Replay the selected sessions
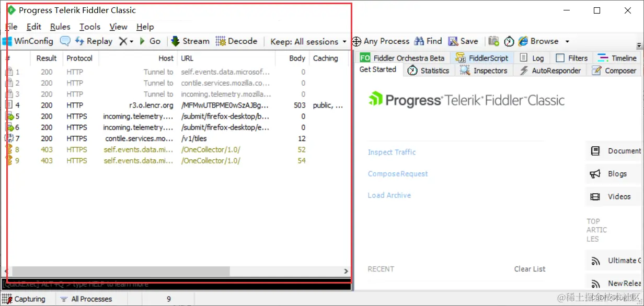Image resolution: width=644 pixels, height=306 pixels. [x=94, y=41]
